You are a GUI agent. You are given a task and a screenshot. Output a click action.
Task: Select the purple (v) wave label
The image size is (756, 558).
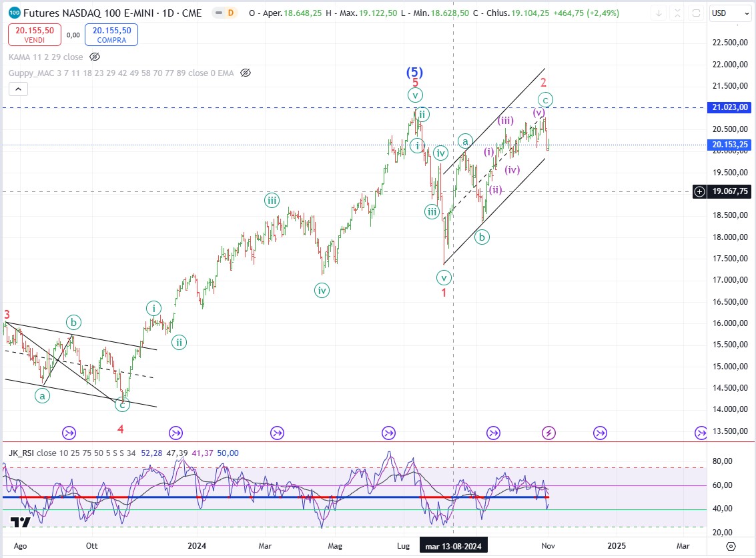[x=539, y=113]
